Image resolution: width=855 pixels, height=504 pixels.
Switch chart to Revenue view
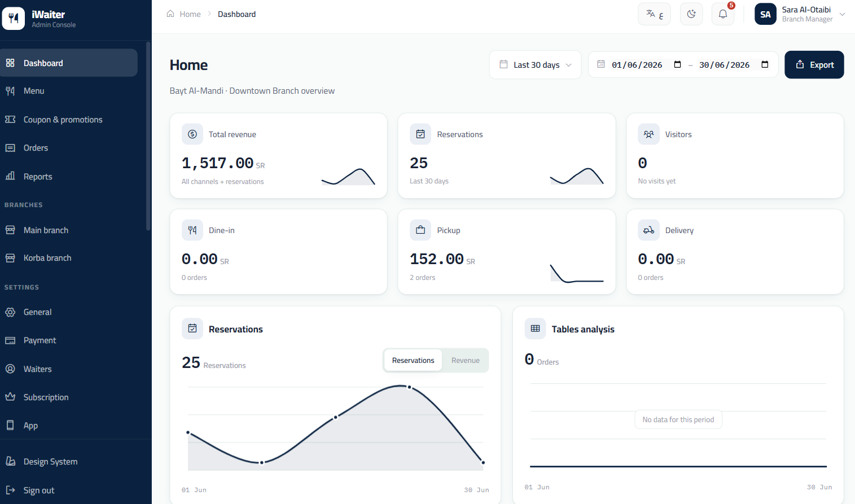point(465,361)
